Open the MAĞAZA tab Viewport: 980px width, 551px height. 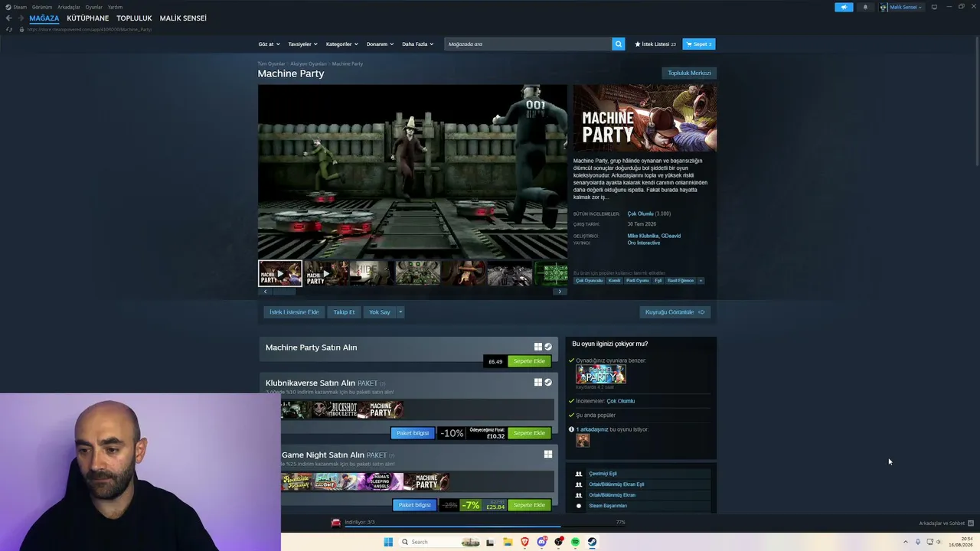[x=44, y=18]
